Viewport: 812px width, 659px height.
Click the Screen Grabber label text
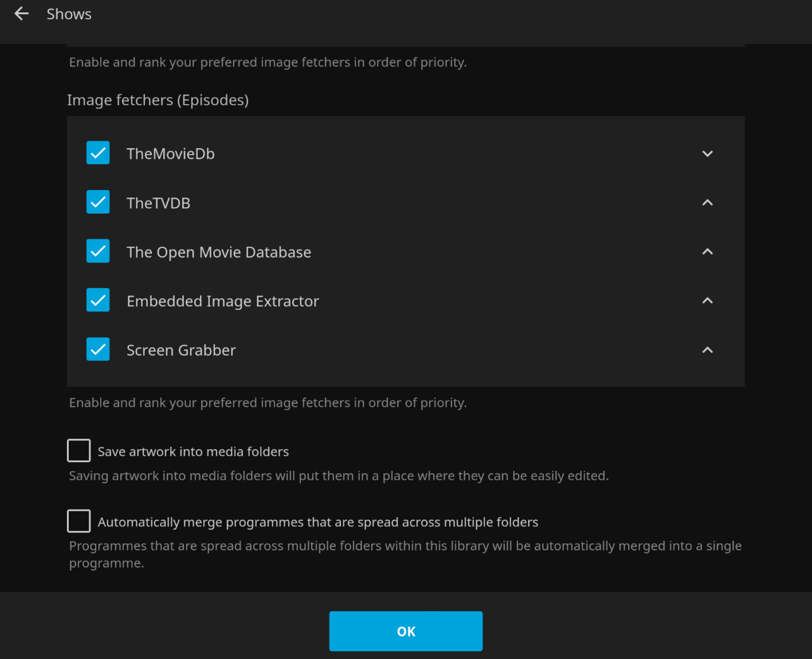181,350
